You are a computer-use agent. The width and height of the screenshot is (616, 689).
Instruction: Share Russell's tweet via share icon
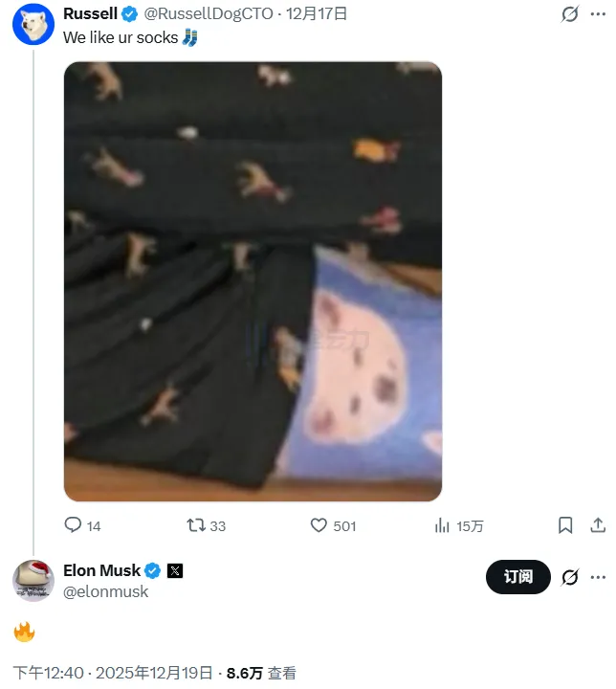click(x=598, y=525)
